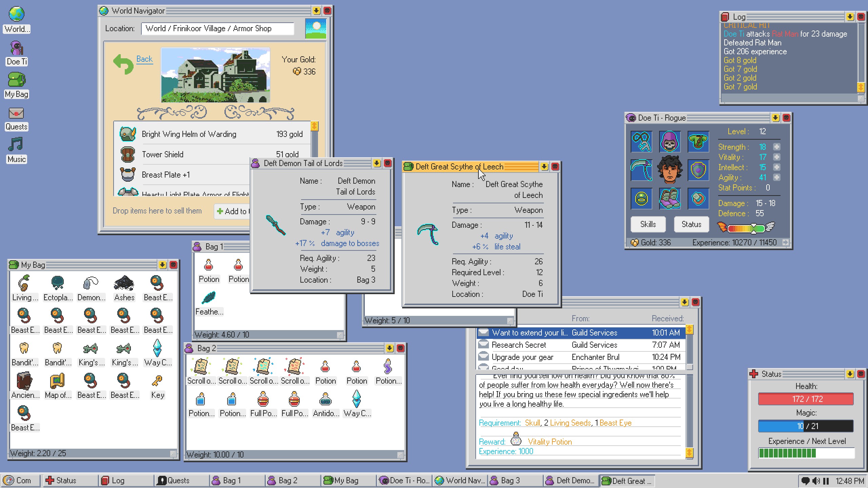Toggle the pause icon in system tray
Image resolution: width=868 pixels, height=488 pixels.
point(826,481)
